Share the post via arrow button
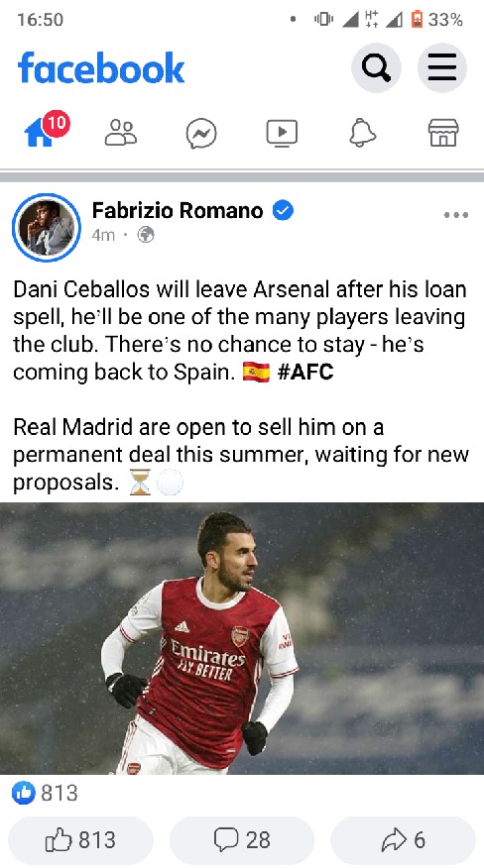Screen dimensions: 484x868 (403, 840)
